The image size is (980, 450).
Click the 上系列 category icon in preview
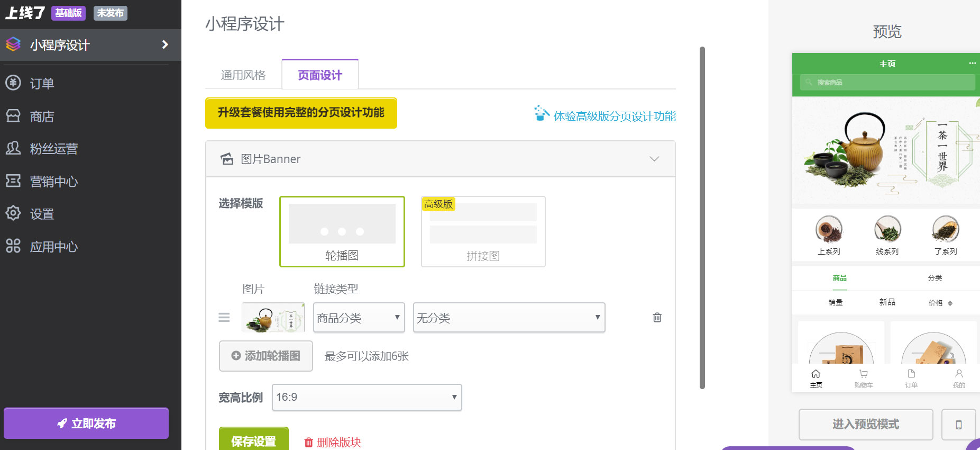pyautogui.click(x=829, y=229)
